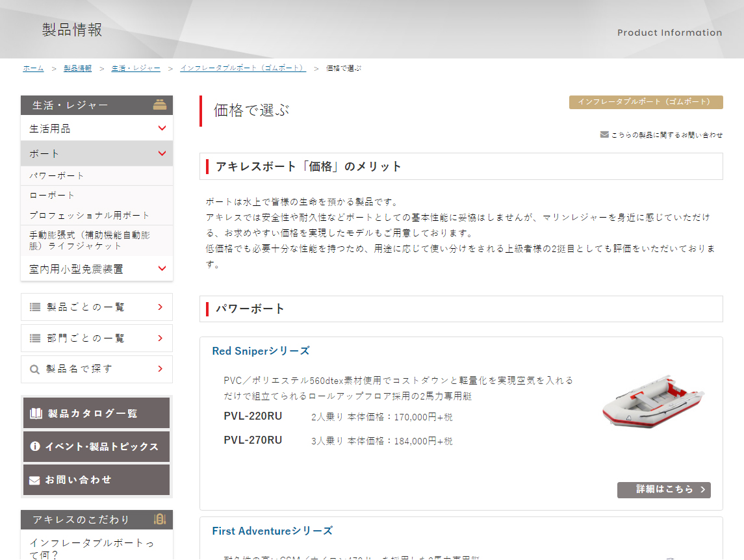Image resolution: width=744 pixels, height=560 pixels.
Task: Select ボート menu item
Action: (x=97, y=153)
